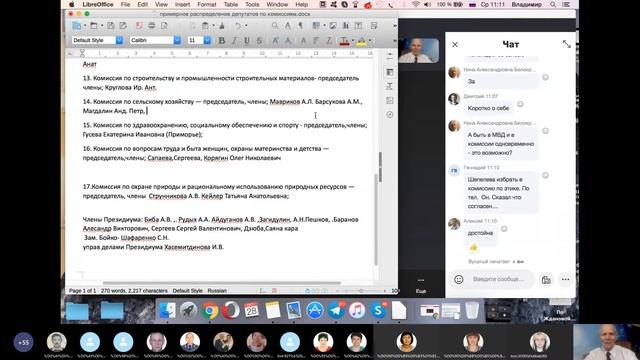Open the Insert menu
The image size is (640, 360).
(182, 4)
